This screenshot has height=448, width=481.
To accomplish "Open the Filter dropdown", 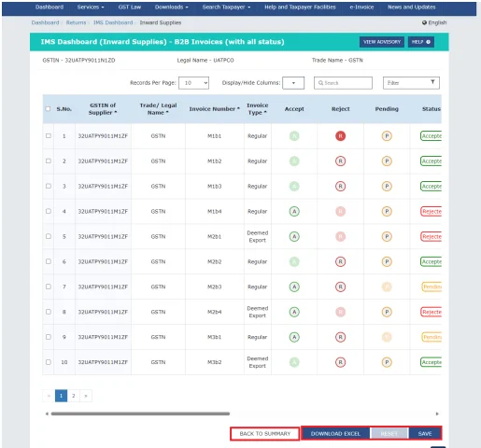I will click(411, 83).
